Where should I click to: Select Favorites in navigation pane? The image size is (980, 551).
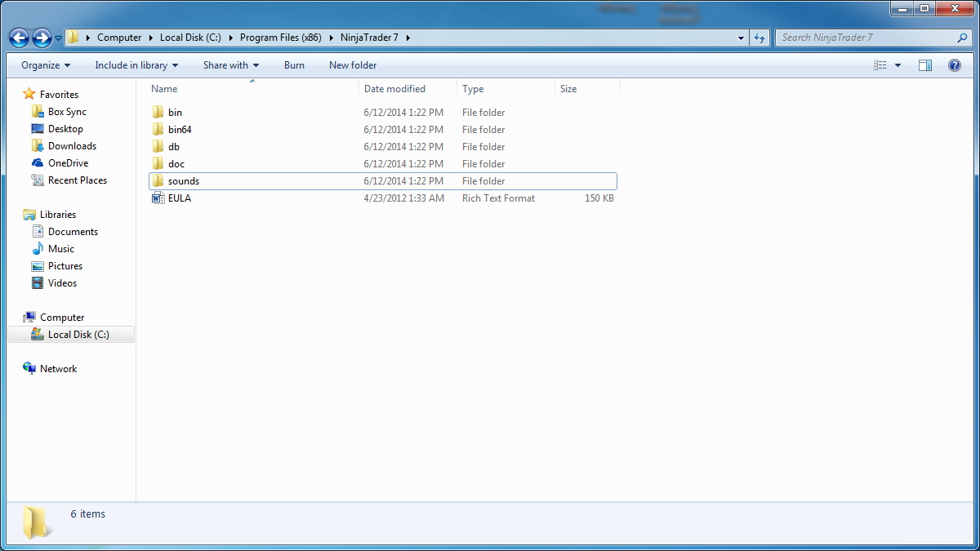pos(59,95)
